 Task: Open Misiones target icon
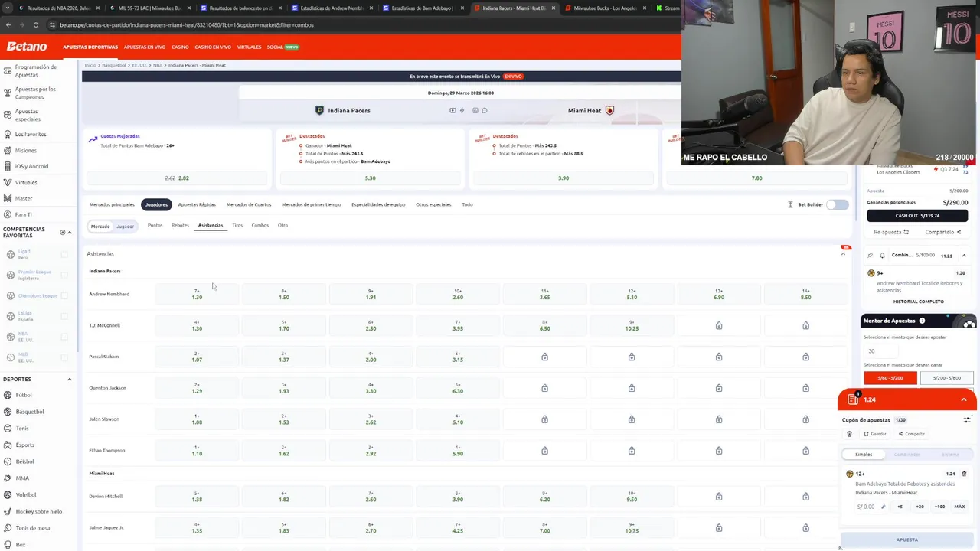7,150
